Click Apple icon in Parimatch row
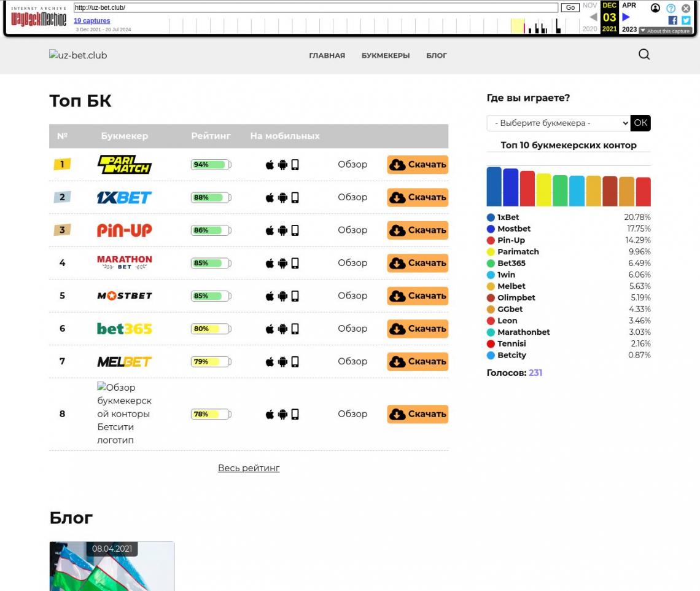The width and height of the screenshot is (700, 591). (x=270, y=165)
